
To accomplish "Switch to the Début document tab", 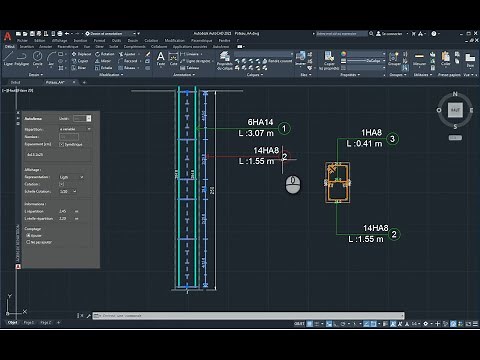I will tap(15, 82).
